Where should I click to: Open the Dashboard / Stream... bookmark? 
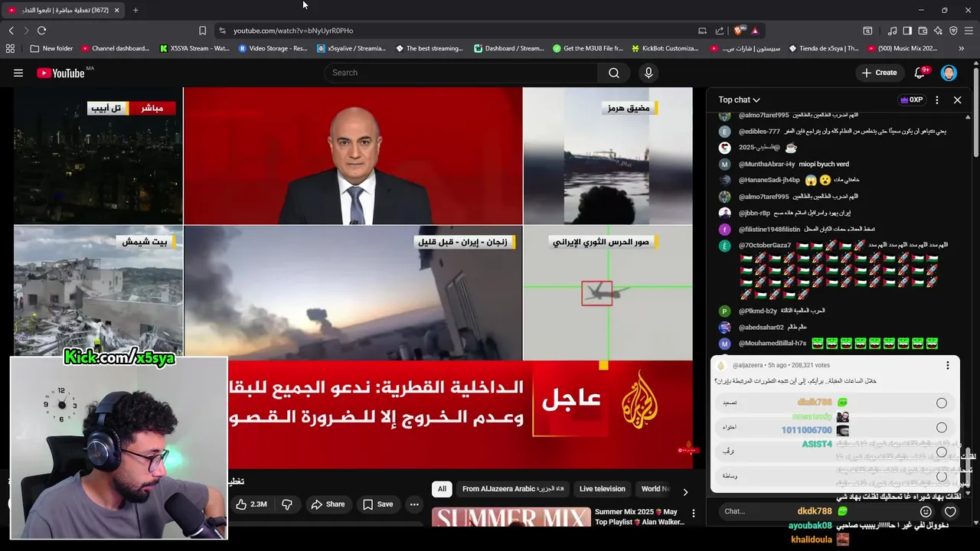(x=508, y=48)
